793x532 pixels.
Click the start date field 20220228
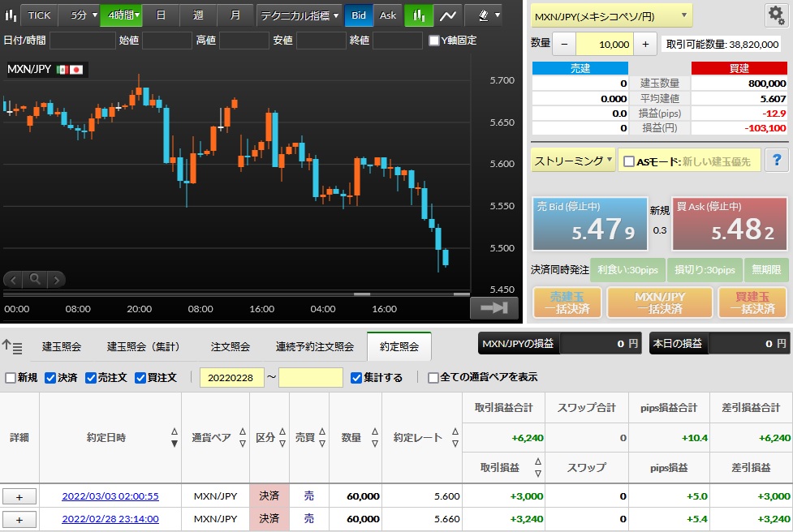click(231, 377)
